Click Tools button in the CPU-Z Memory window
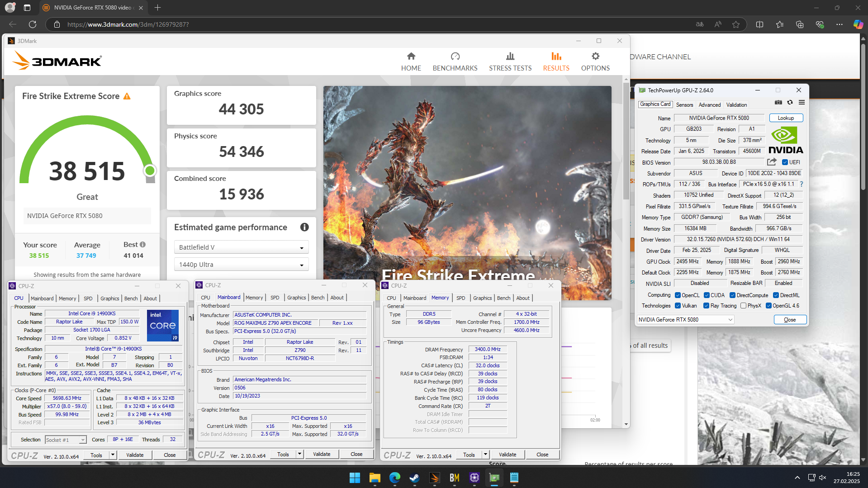Viewport: 868px width, 488px height. [469, 455]
